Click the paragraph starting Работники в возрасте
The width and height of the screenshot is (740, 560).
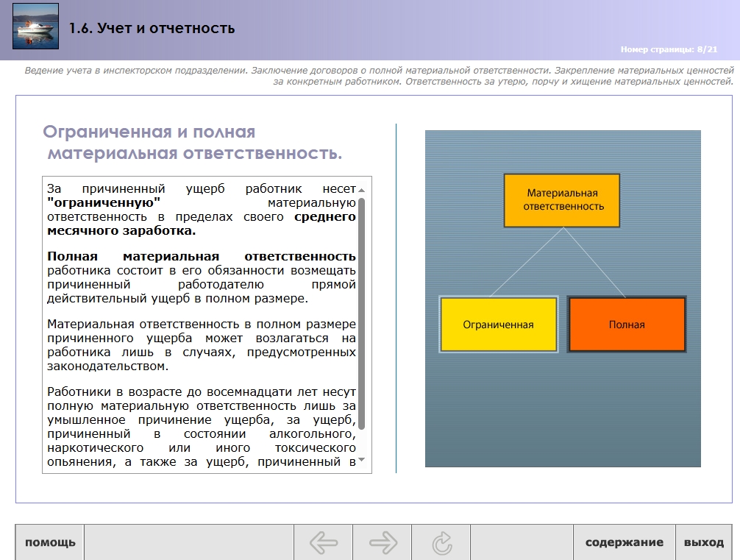point(202,427)
